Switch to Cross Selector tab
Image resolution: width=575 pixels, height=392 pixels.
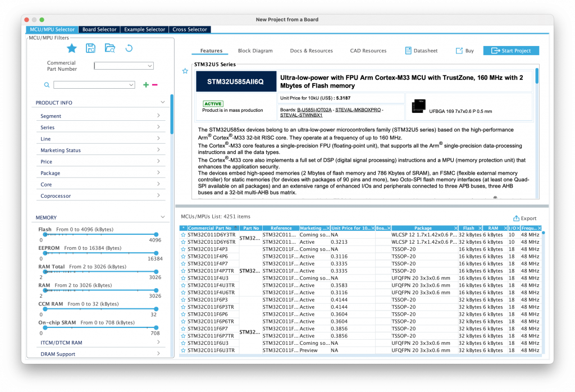point(190,29)
